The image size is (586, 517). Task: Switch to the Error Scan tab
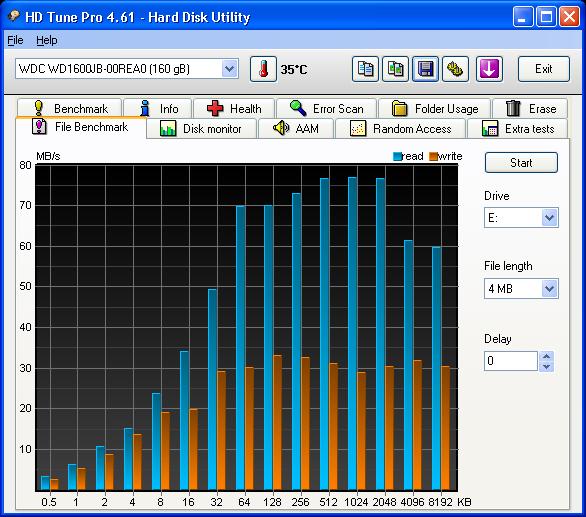coord(327,108)
